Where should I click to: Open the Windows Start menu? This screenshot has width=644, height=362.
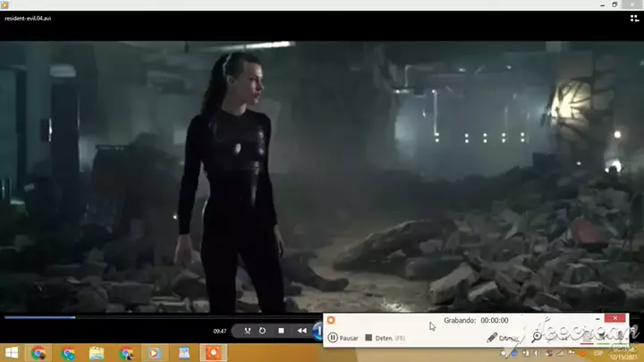(x=12, y=353)
